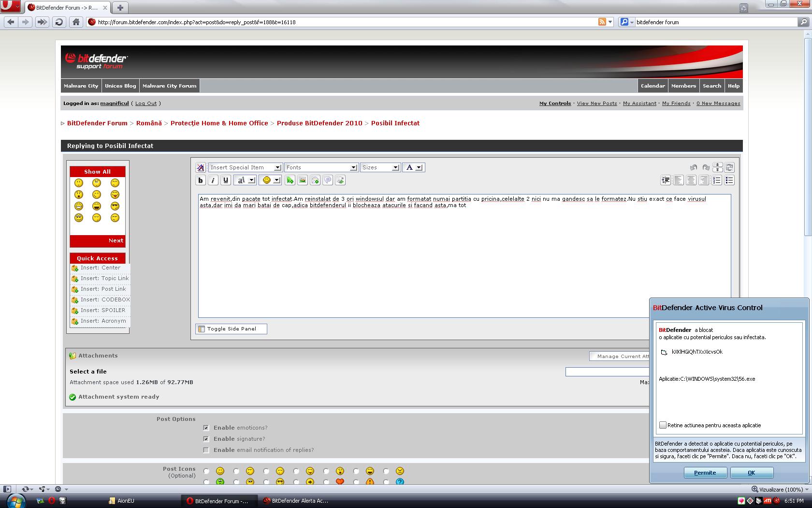Open the Sizes dropdown
The height and width of the screenshot is (508, 812).
tap(380, 167)
